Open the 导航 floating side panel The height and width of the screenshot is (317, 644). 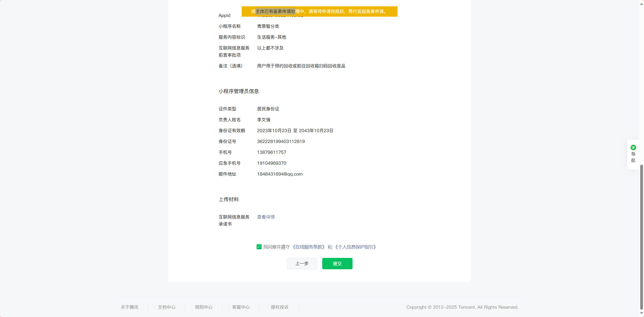pos(633,157)
